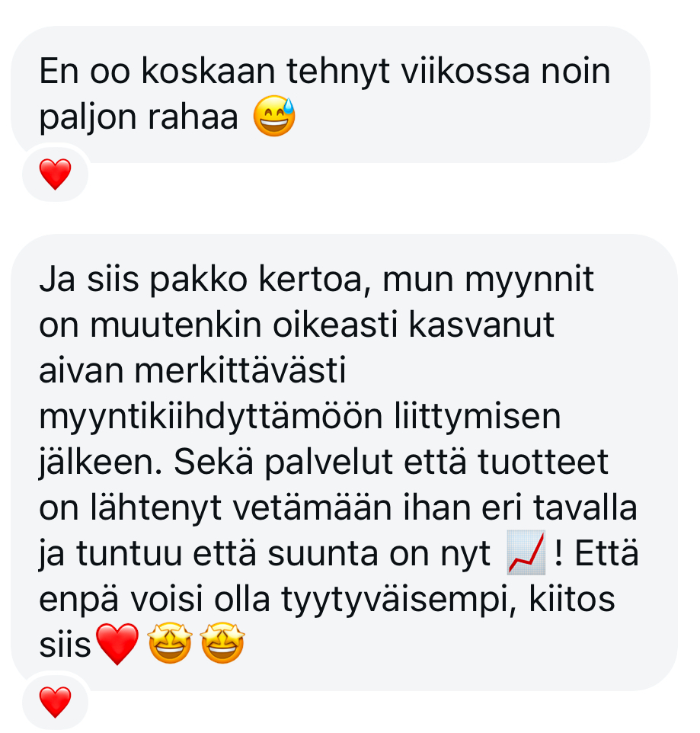
Task: Click the word 'myyntikiihdyttämöön' in the message
Action: coord(211,417)
